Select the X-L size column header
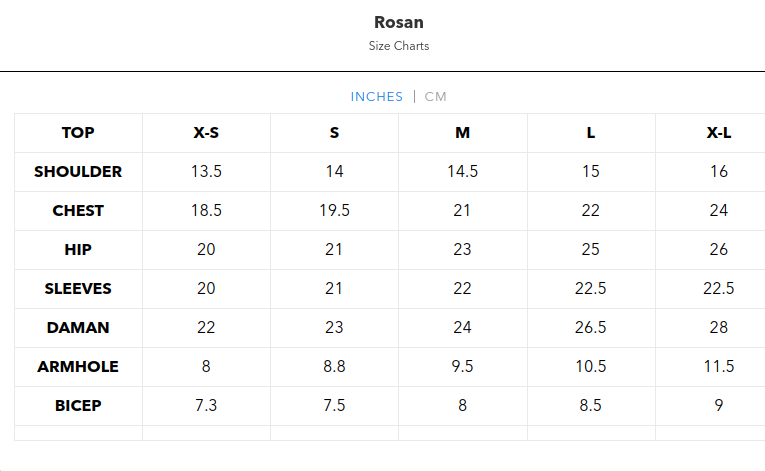765x471 pixels. tap(718, 133)
